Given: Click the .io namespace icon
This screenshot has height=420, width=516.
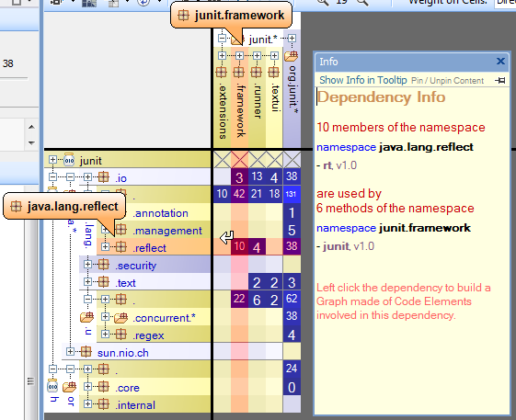Looking at the screenshot, I should [104, 177].
